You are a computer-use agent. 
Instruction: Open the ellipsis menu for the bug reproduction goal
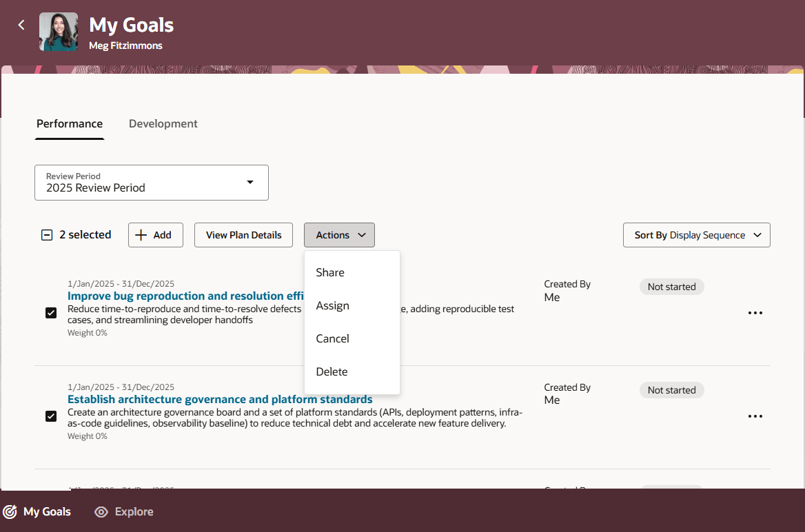tap(755, 312)
